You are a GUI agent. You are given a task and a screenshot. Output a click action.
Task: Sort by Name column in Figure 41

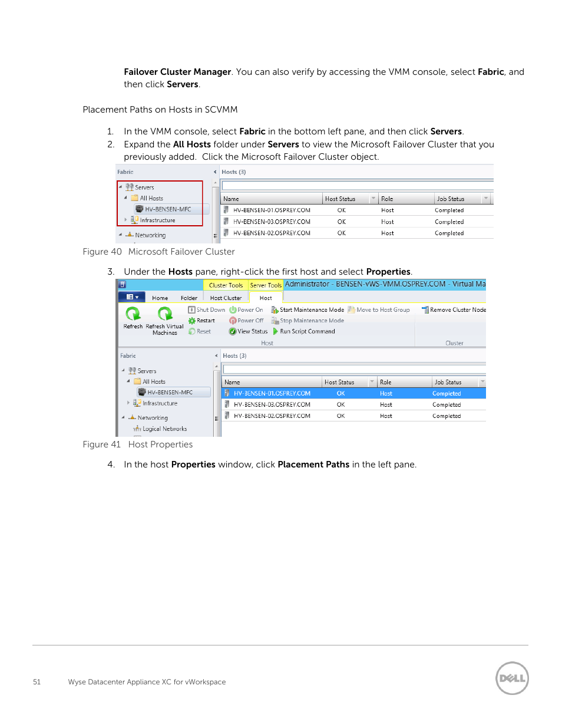click(272, 382)
